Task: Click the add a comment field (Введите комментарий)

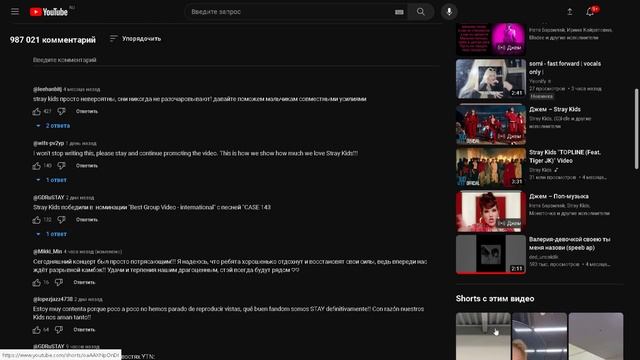Action: [x=236, y=60]
